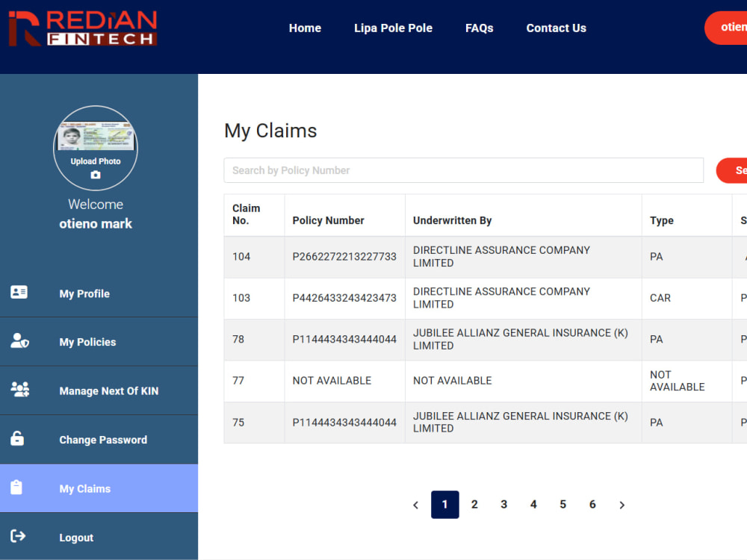Click policy number P4426433243423473
Image resolution: width=747 pixels, height=560 pixels.
point(344,298)
